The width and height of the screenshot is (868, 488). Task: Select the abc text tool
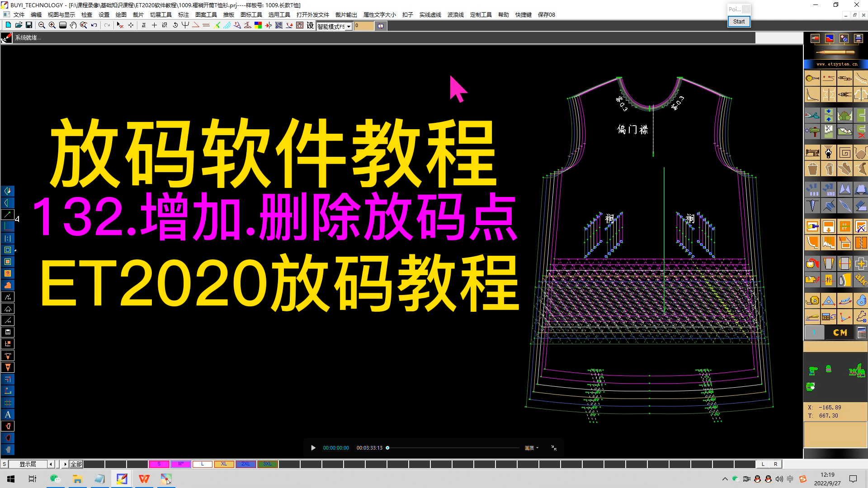[860, 280]
